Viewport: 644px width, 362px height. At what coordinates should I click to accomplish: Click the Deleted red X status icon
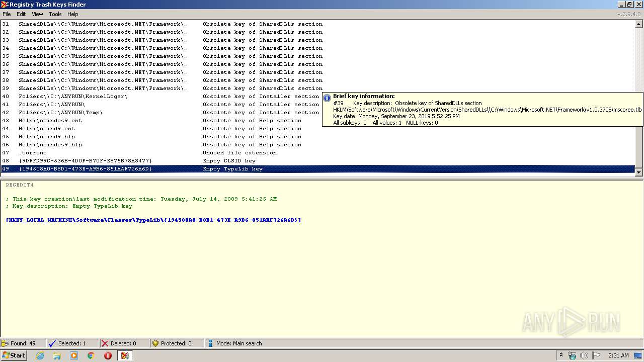[105, 343]
